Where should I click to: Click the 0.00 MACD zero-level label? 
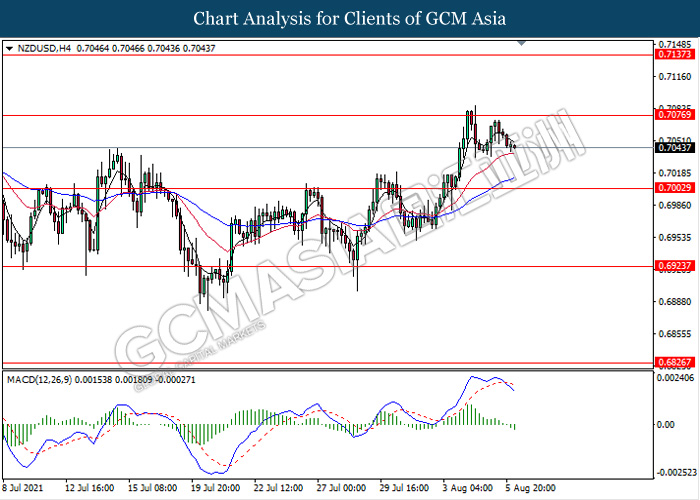(666, 425)
